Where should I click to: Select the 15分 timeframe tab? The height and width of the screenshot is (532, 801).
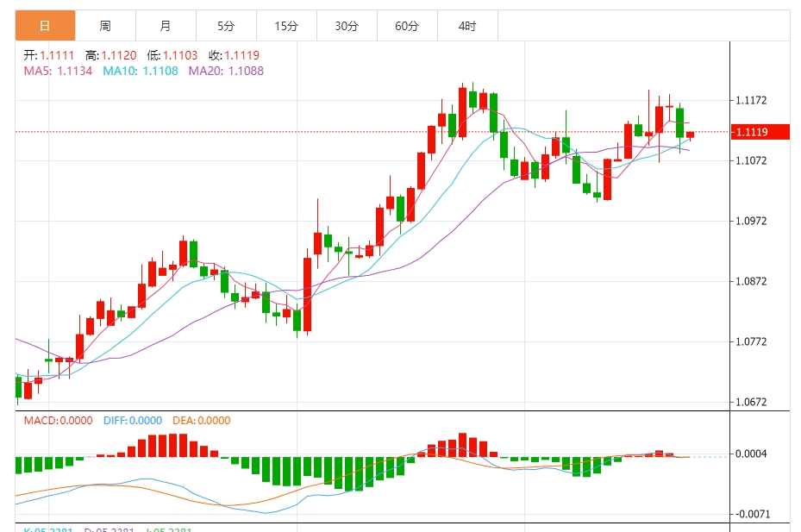click(x=286, y=26)
